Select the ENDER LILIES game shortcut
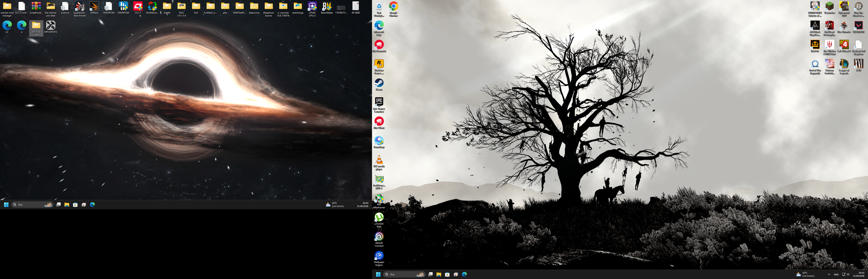This screenshot has width=868, height=279. 815,9
